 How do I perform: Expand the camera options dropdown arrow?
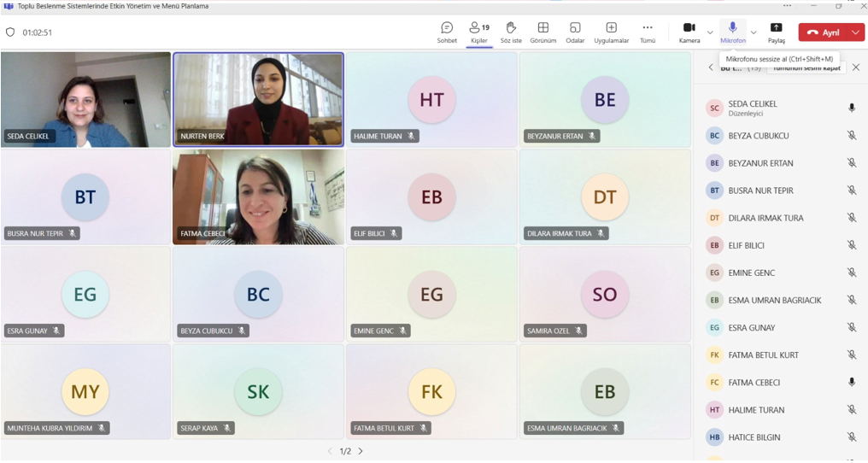[710, 32]
